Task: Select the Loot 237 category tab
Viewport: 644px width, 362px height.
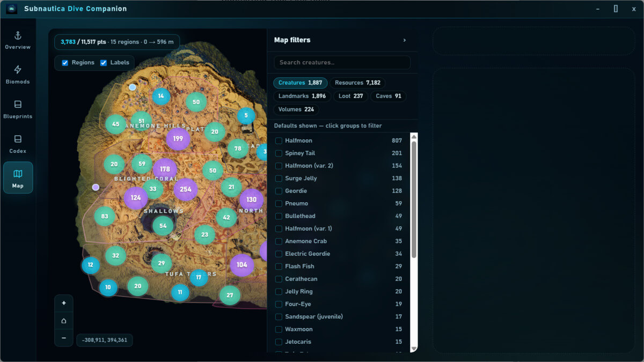Action: click(x=350, y=97)
